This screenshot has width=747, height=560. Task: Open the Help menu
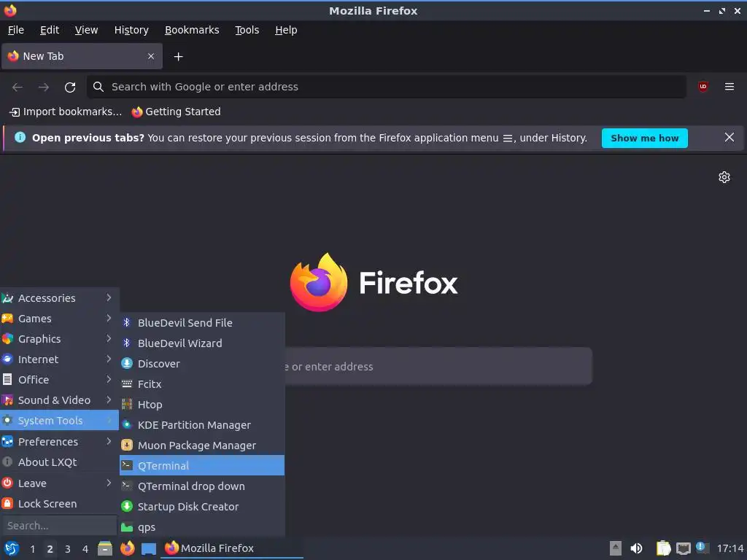[x=286, y=30]
